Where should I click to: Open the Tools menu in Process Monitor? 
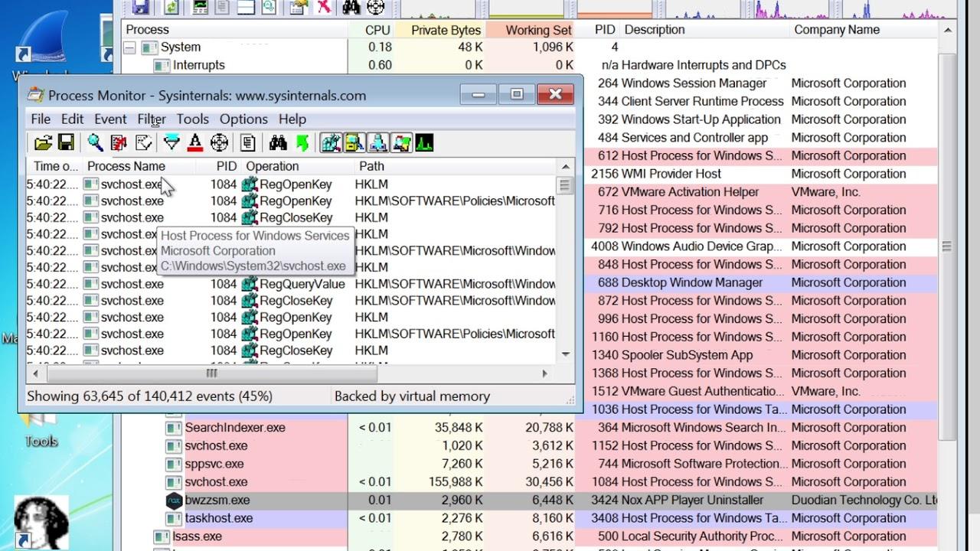192,119
